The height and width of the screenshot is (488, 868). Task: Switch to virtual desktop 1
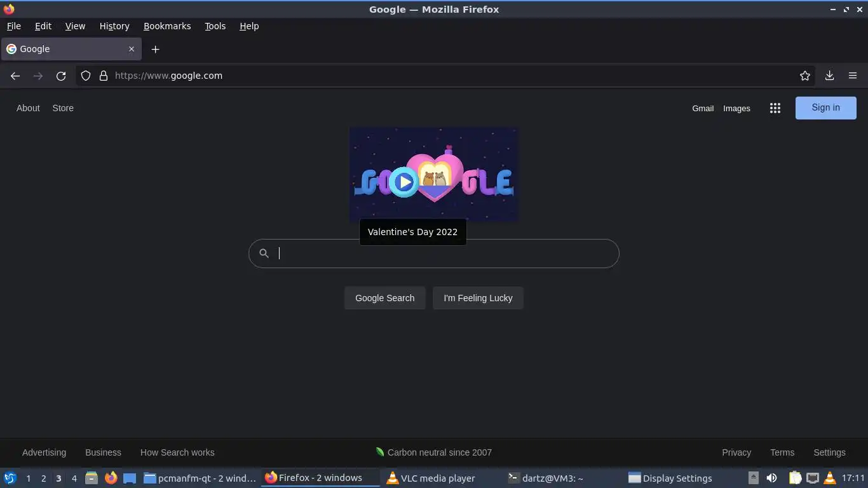coord(28,478)
